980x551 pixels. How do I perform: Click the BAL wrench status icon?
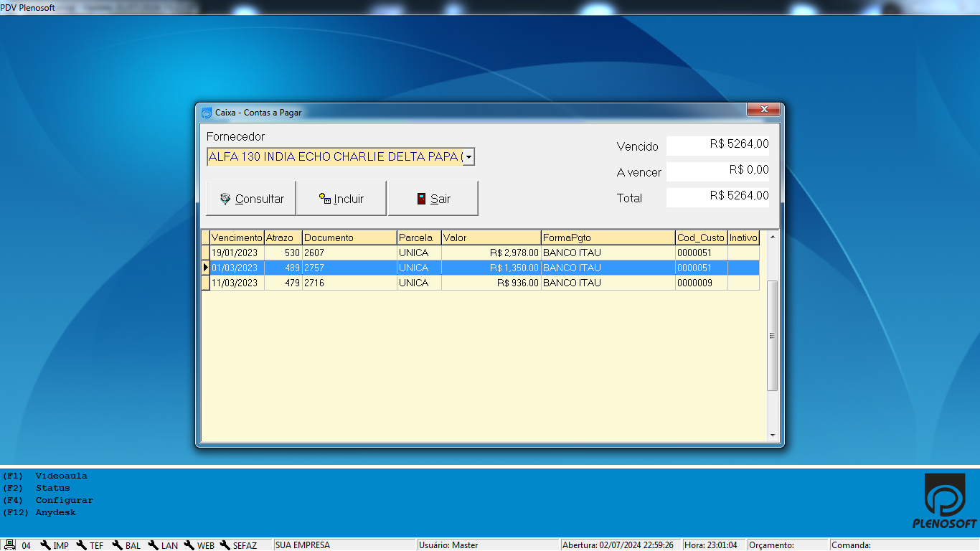click(x=118, y=545)
